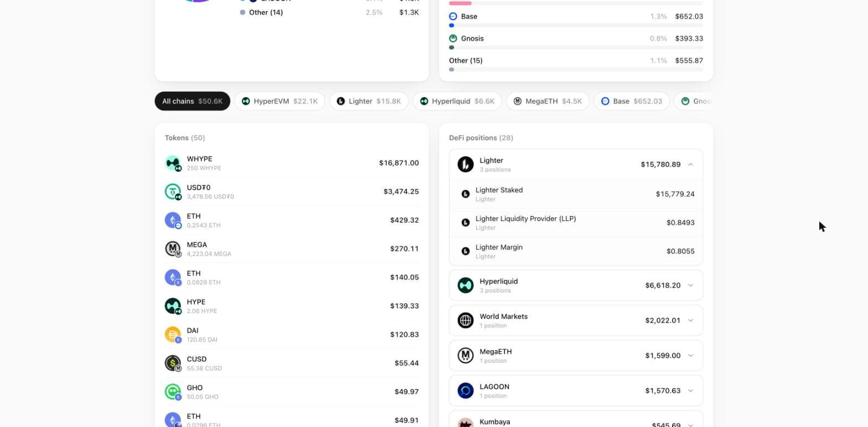Expand the Hyperliquid positions group
Image resolution: width=868 pixels, height=427 pixels.
point(690,285)
